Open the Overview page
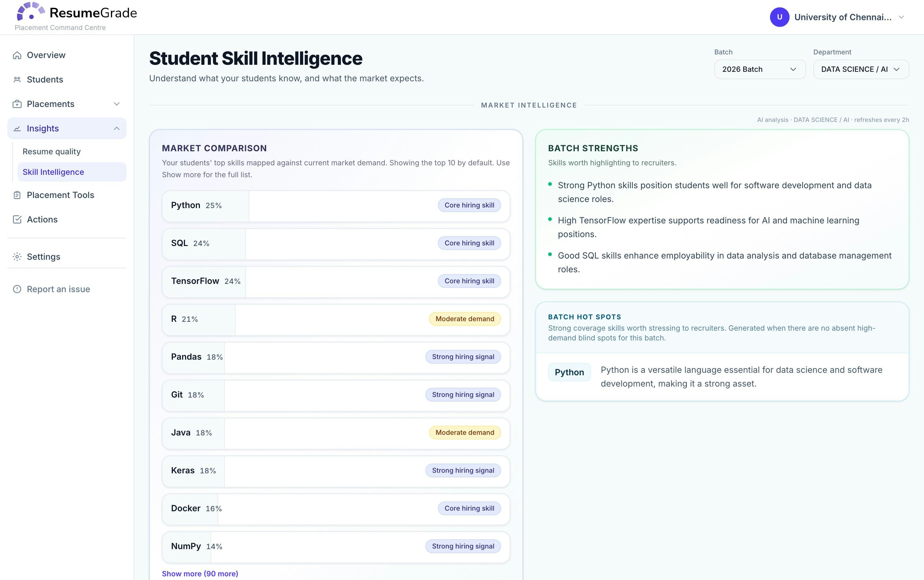The width and height of the screenshot is (924, 580). [x=67, y=55]
